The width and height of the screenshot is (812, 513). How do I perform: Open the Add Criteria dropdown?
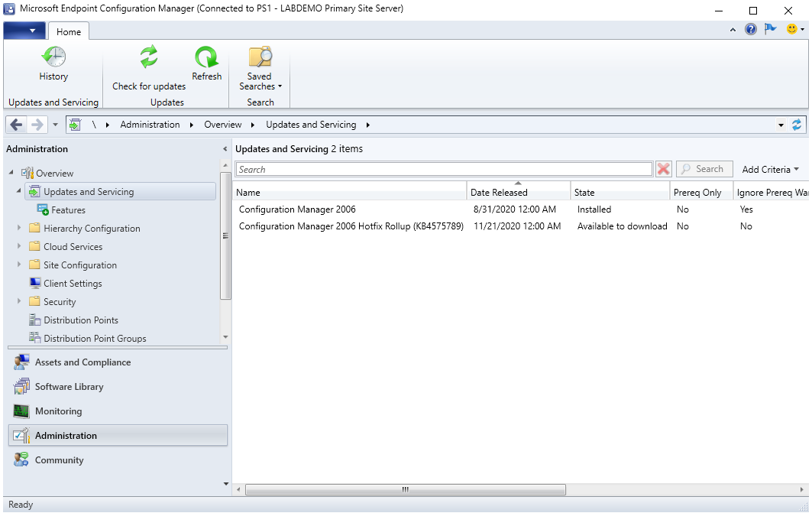point(770,170)
